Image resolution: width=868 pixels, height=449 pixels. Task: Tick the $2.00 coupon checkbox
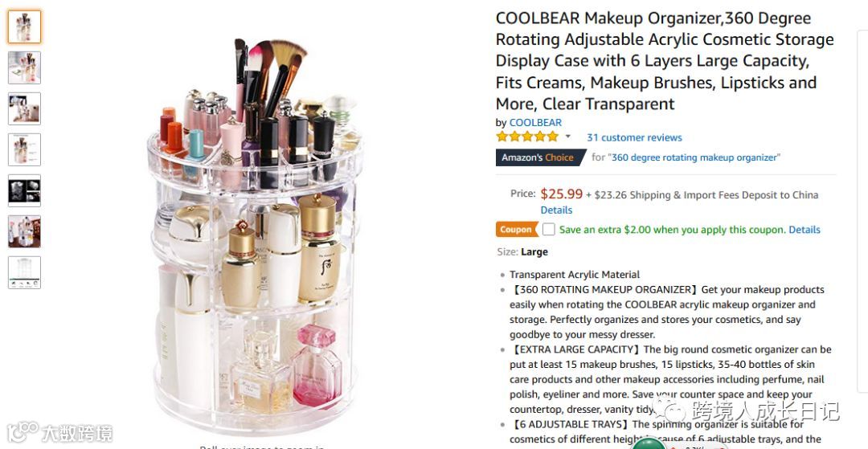click(x=549, y=230)
